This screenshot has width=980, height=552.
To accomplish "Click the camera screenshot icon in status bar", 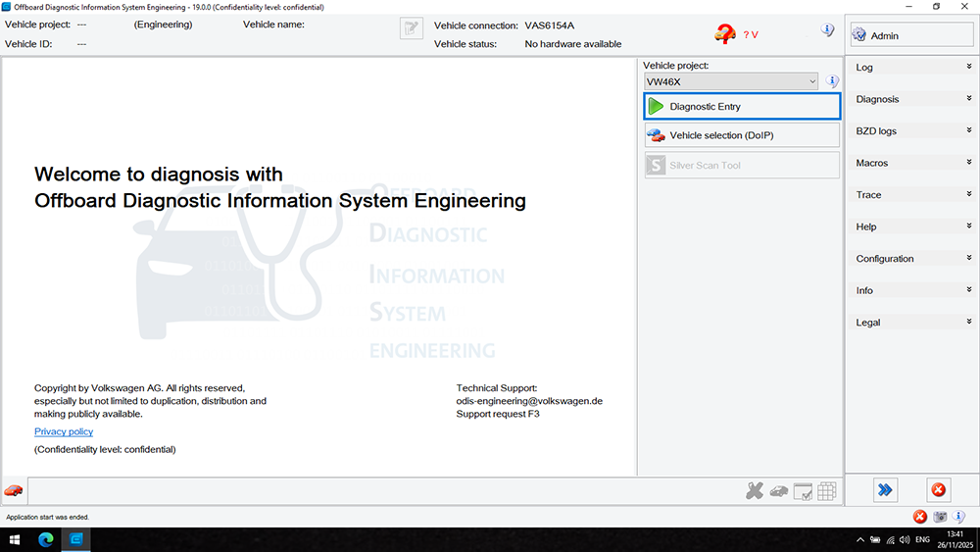I will 940,517.
